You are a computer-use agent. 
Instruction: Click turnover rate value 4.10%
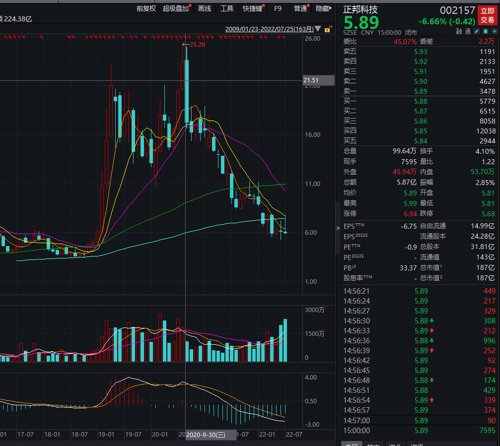click(x=485, y=151)
